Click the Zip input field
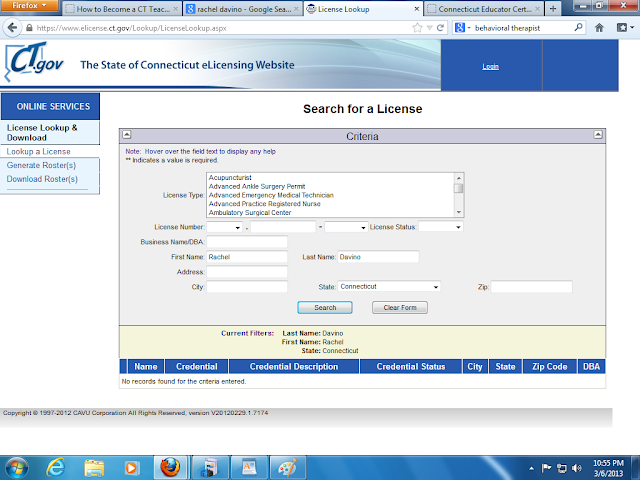The image size is (640, 480). click(x=531, y=287)
